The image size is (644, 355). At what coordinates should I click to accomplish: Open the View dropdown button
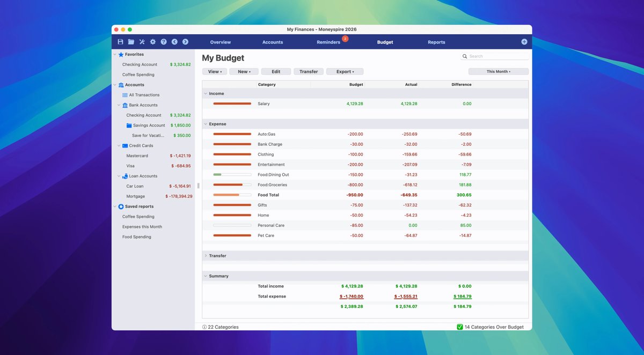215,71
